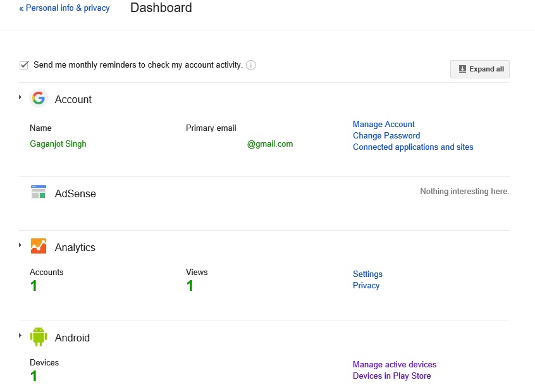Click the @gmail.com primary email value

270,144
